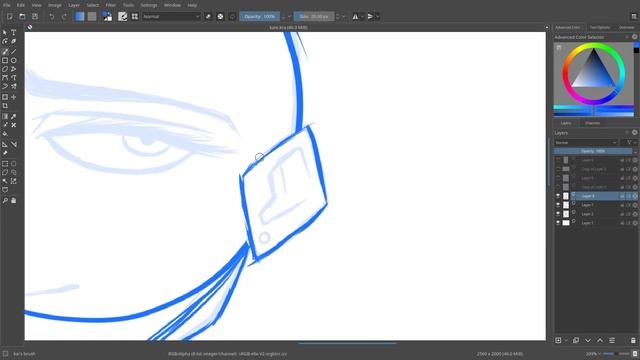Show the topmost hidden layer via eye icon
Screen dimensions: 640x360
point(558,160)
